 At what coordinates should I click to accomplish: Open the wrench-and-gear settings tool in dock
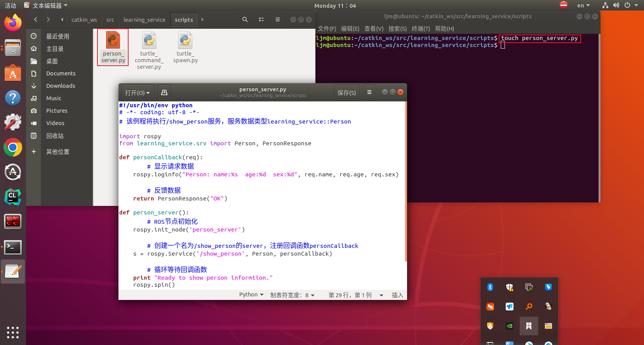click(13, 122)
